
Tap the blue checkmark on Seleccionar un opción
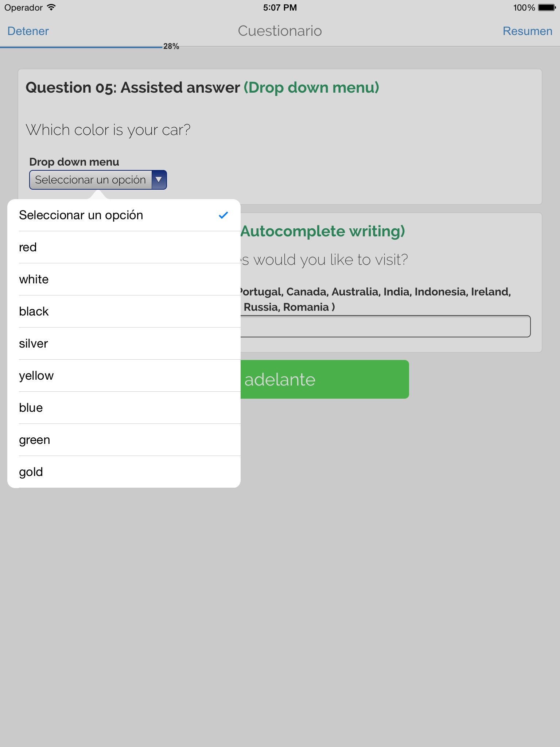coord(223,215)
